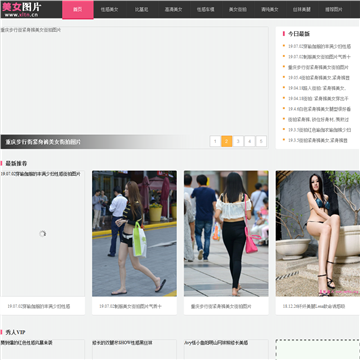This screenshot has height=360, width=360.
Task: Click the 最新推荐 section heading
Action: (16, 163)
